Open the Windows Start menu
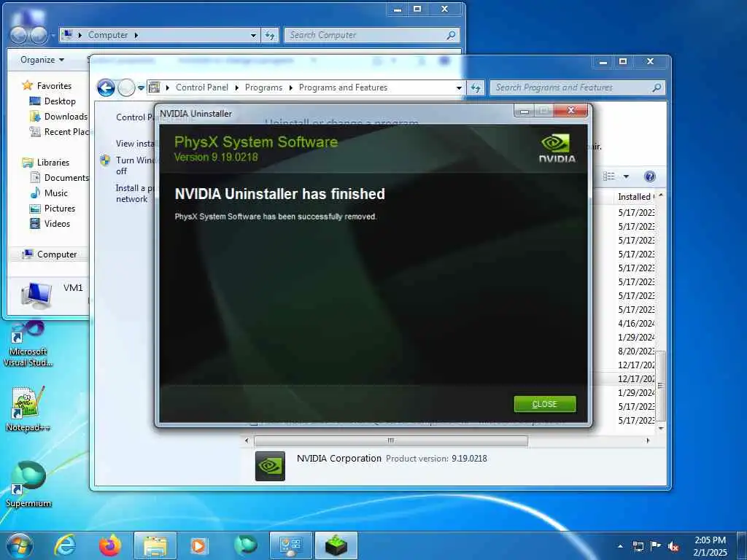 click(20, 545)
